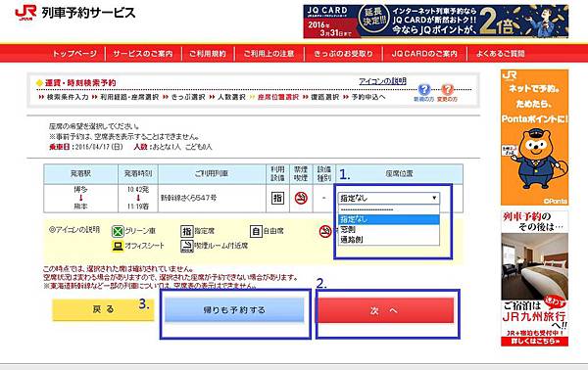Select 窓側 window seat option
588x370 pixels.
(x=389, y=229)
